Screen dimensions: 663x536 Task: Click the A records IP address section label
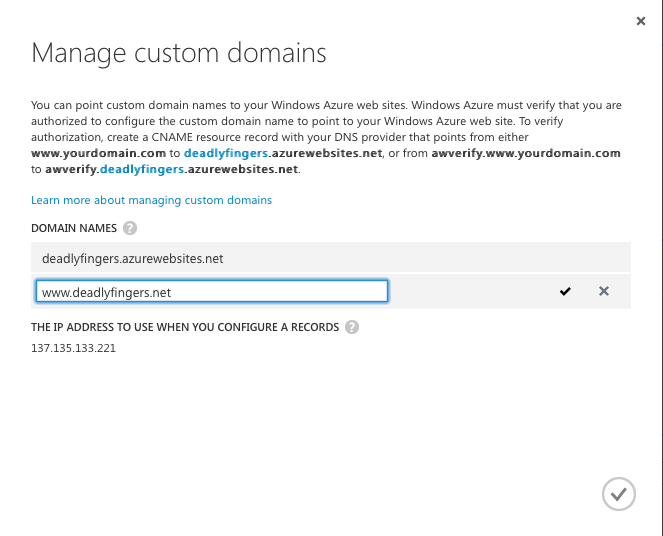point(185,327)
